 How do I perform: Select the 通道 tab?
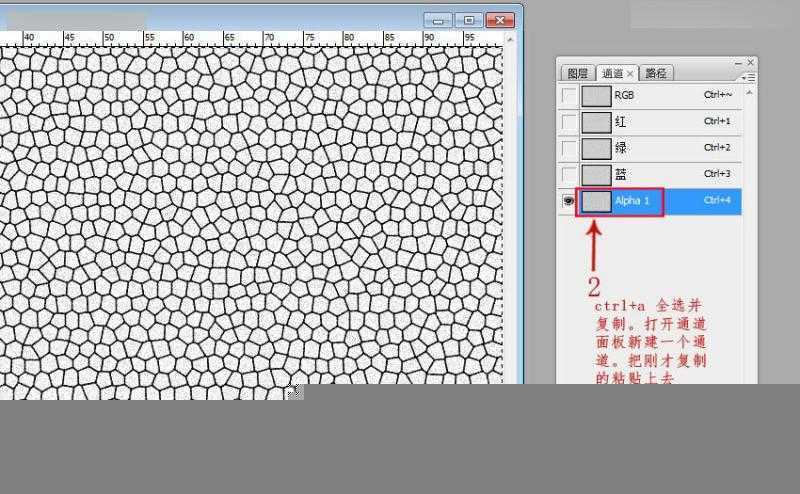click(x=612, y=73)
